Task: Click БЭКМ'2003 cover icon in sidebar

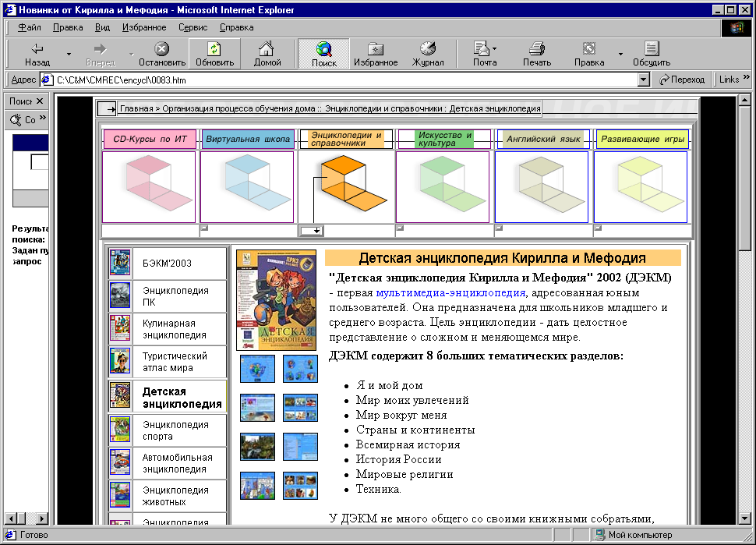Action: (x=119, y=263)
